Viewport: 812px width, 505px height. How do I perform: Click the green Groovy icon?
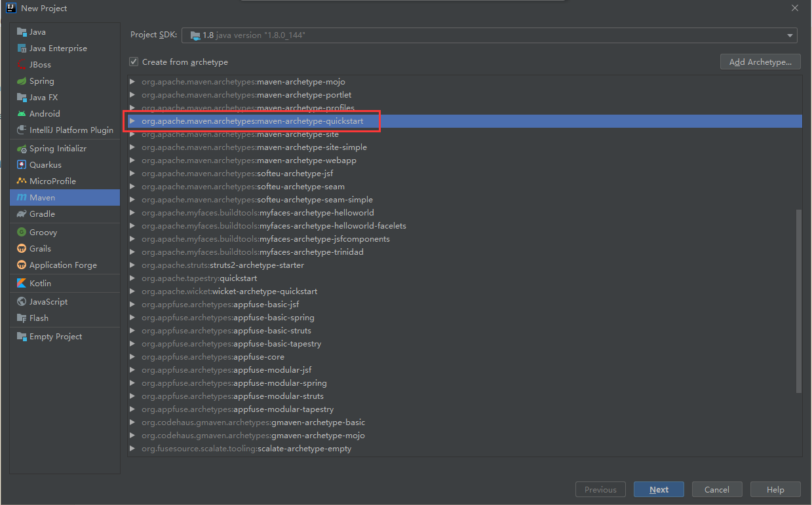(22, 233)
